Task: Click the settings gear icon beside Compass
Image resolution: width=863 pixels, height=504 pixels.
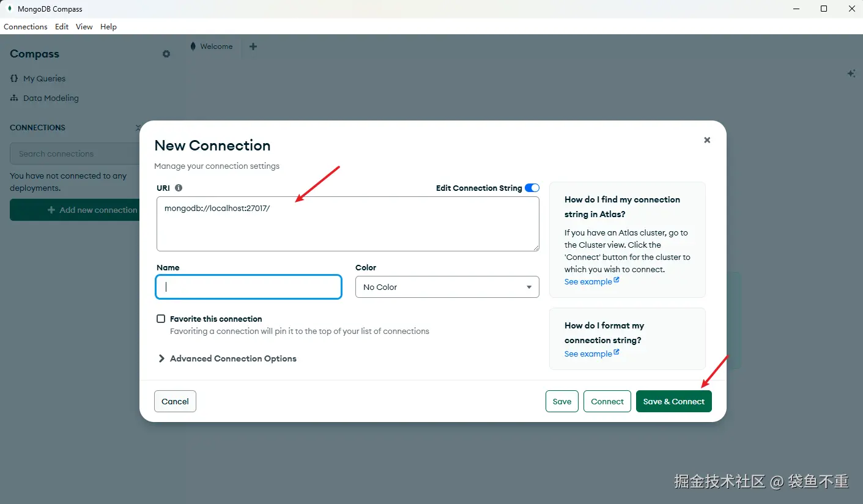Action: (166, 54)
